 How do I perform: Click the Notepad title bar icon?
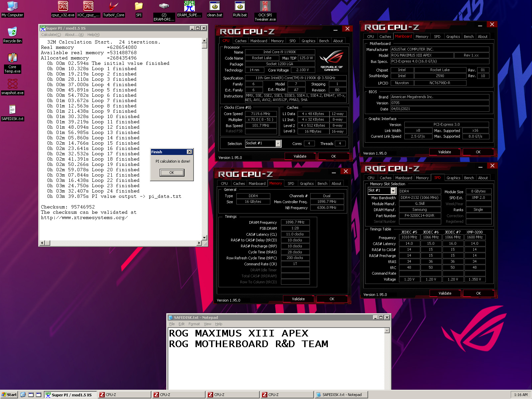pos(171,318)
